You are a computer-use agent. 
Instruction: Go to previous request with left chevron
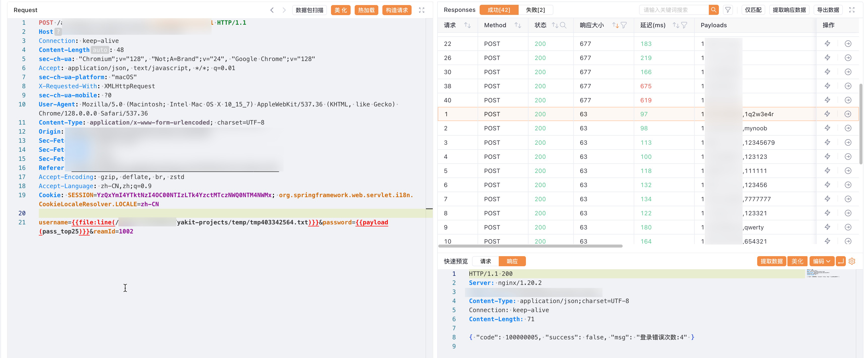272,10
